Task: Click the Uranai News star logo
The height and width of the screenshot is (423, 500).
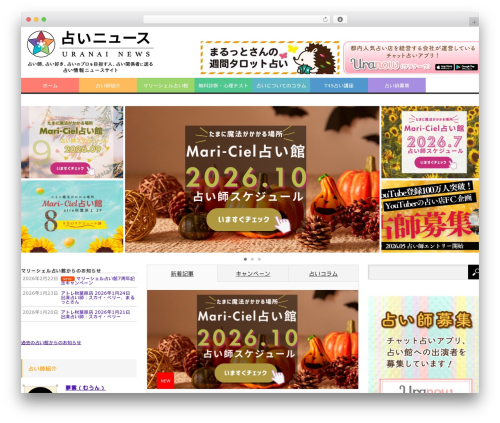Action: click(41, 44)
